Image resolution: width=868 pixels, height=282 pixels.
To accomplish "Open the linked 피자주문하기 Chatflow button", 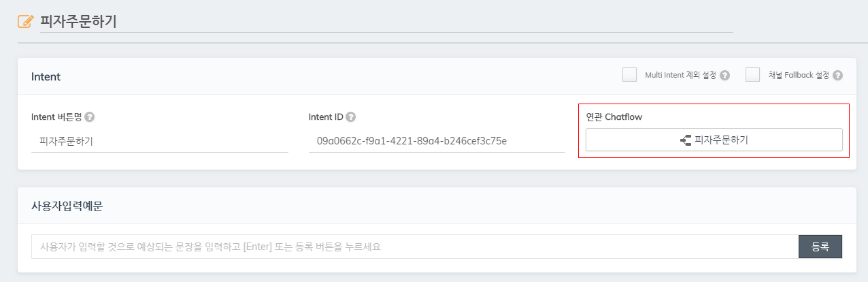I will point(714,140).
